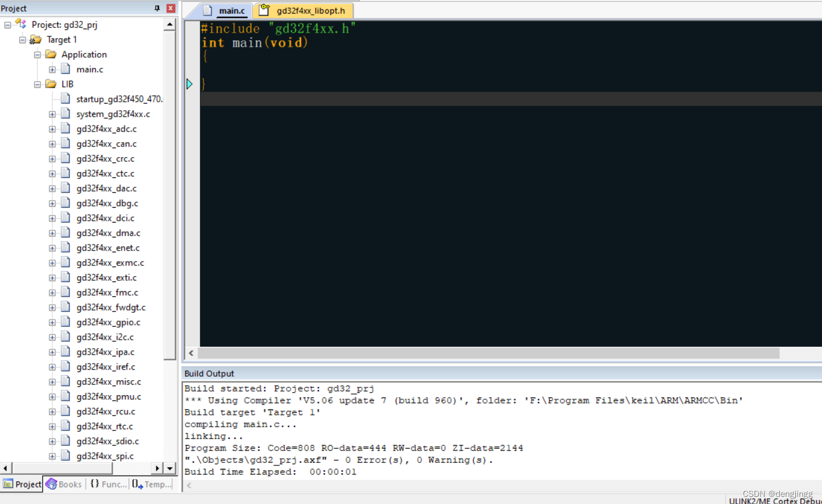Expand the gd32f4xx_can.c node
Image resolution: width=822 pixels, height=504 pixels.
coord(52,144)
